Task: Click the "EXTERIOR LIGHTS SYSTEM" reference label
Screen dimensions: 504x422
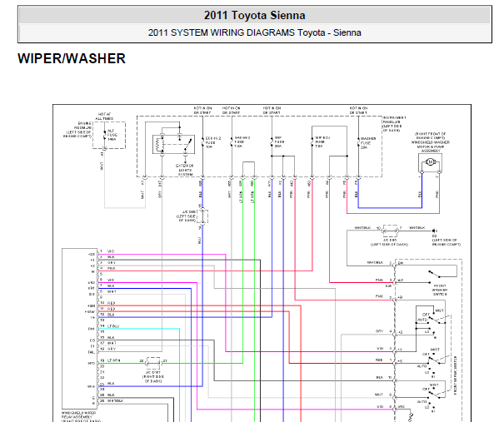Action: (x=184, y=170)
